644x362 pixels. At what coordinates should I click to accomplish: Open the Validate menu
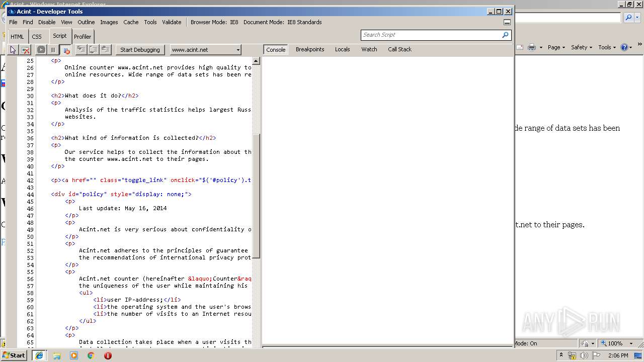click(172, 22)
